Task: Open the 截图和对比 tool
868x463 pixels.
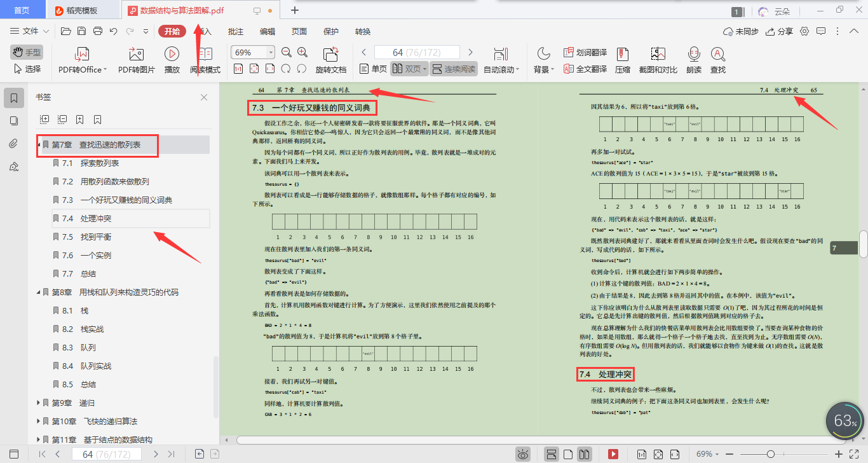Action: [658, 60]
